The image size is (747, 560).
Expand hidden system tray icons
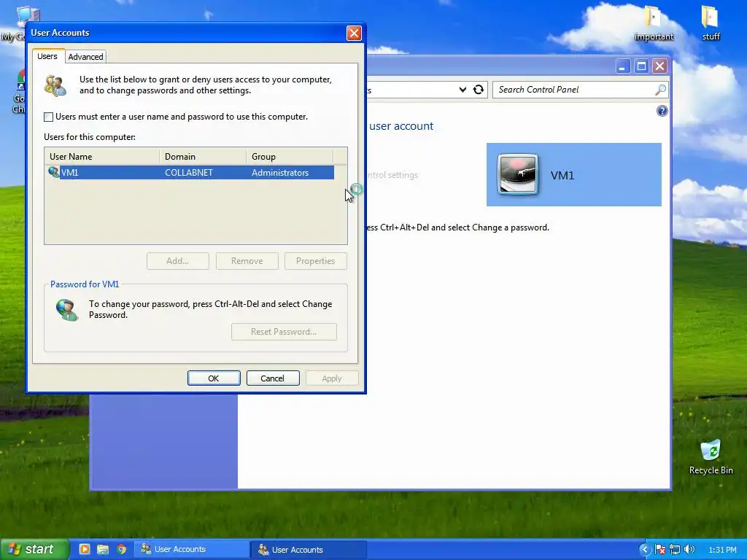645,550
